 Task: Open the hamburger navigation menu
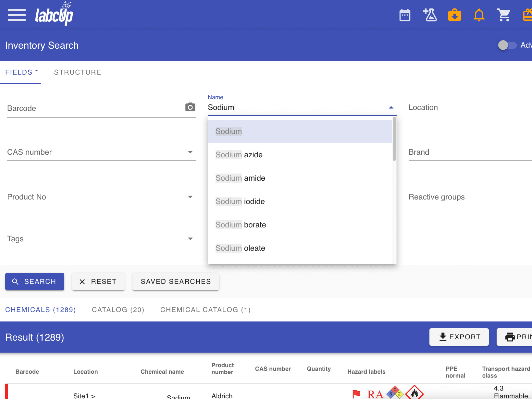point(17,15)
